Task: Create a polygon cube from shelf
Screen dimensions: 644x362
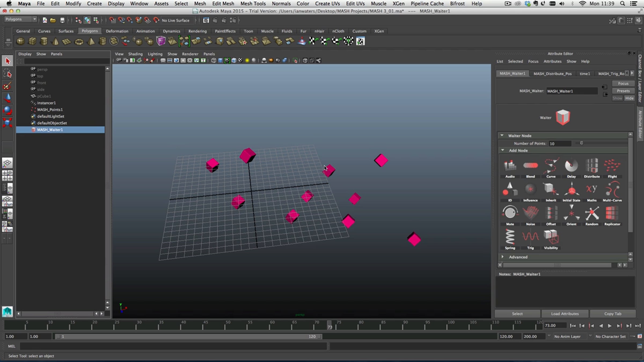Action: (x=32, y=41)
